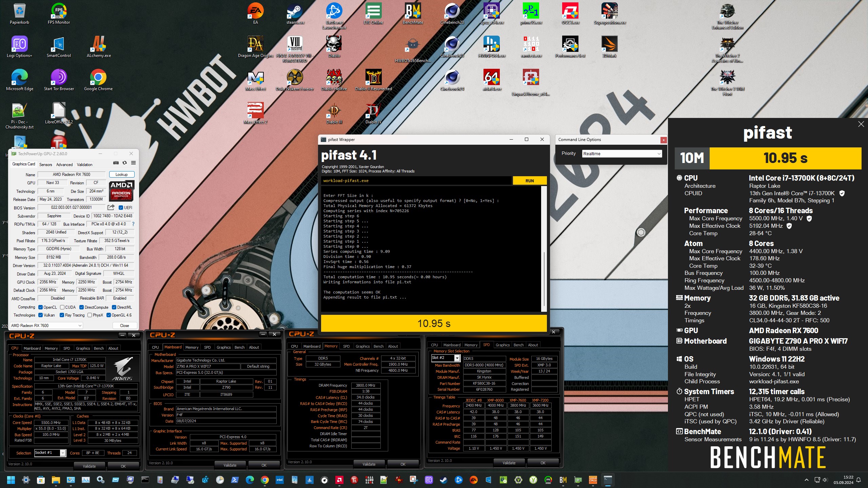Click Lookup button in GPU-Z
868x488 pixels.
(122, 175)
